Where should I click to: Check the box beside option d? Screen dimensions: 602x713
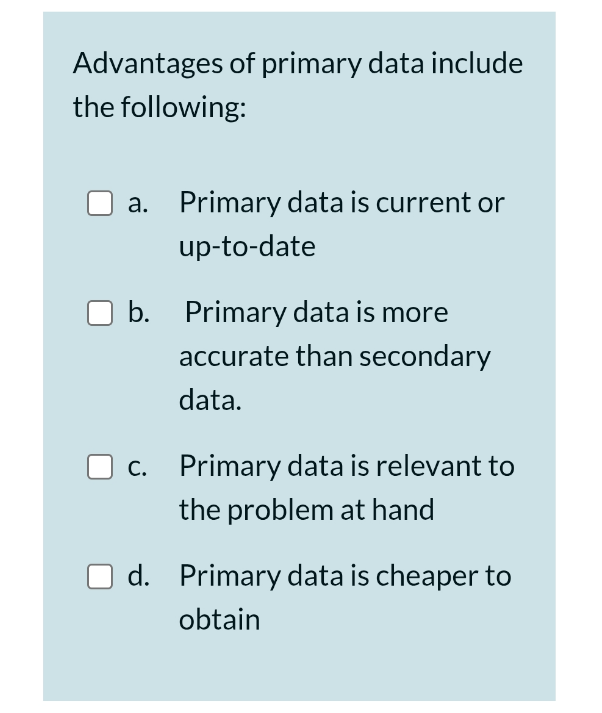pos(100,577)
